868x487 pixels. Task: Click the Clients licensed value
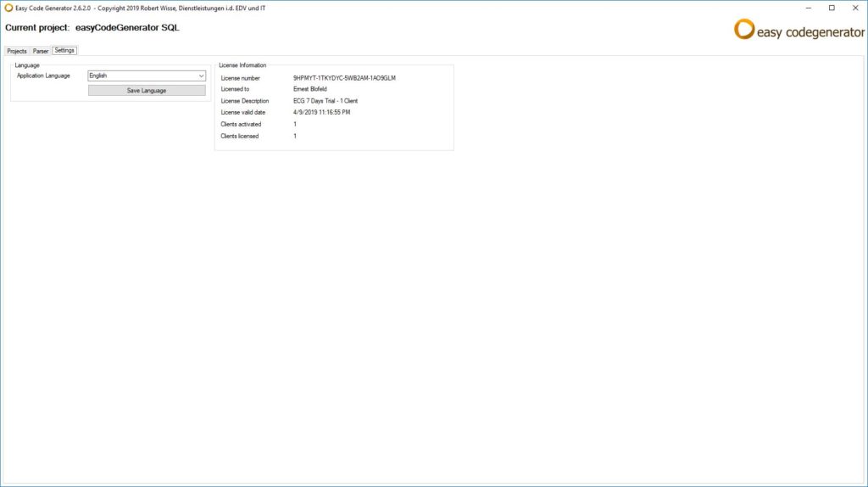295,136
